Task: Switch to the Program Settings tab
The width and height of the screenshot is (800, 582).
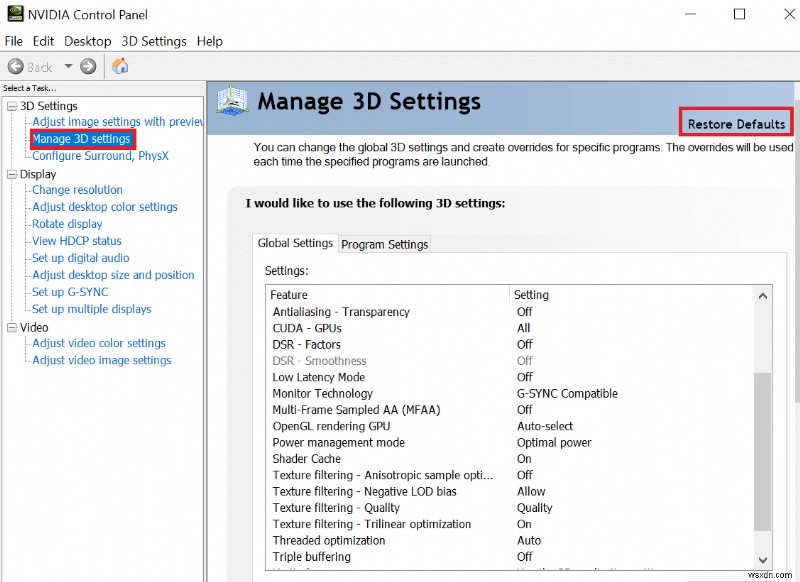Action: point(385,244)
